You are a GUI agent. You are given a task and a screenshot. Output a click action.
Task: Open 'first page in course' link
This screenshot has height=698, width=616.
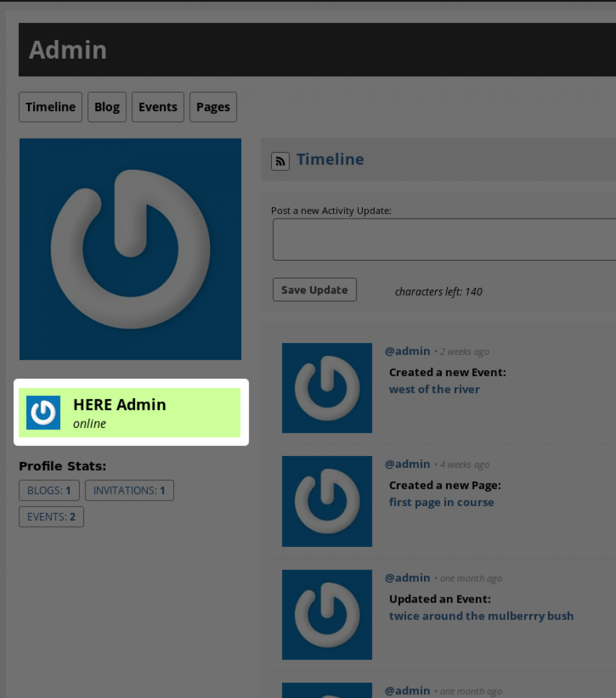[x=441, y=502]
